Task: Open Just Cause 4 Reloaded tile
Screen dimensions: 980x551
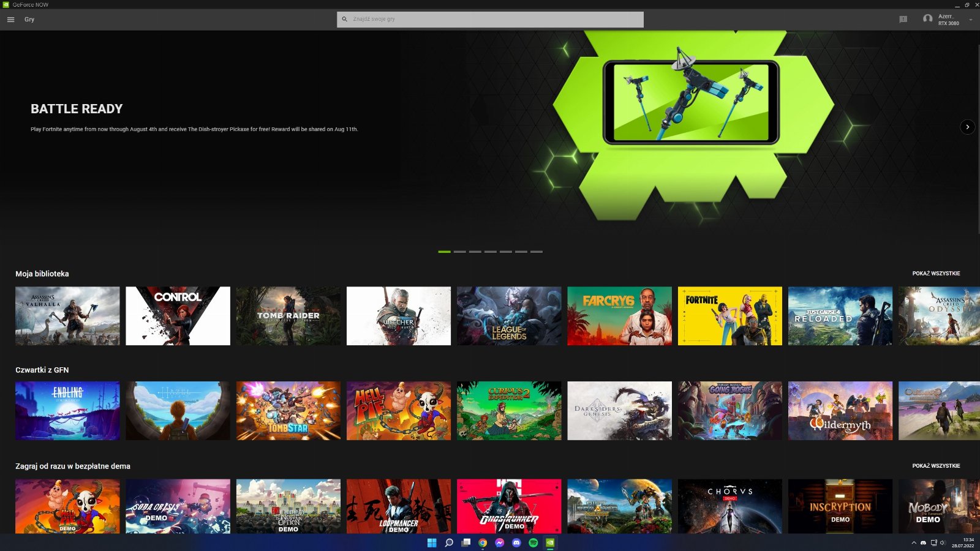Action: click(840, 316)
